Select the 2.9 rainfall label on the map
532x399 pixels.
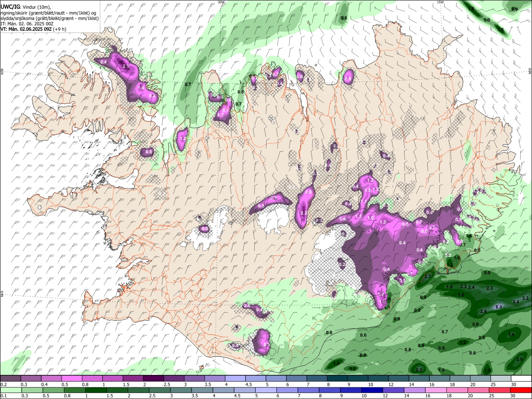point(483,311)
